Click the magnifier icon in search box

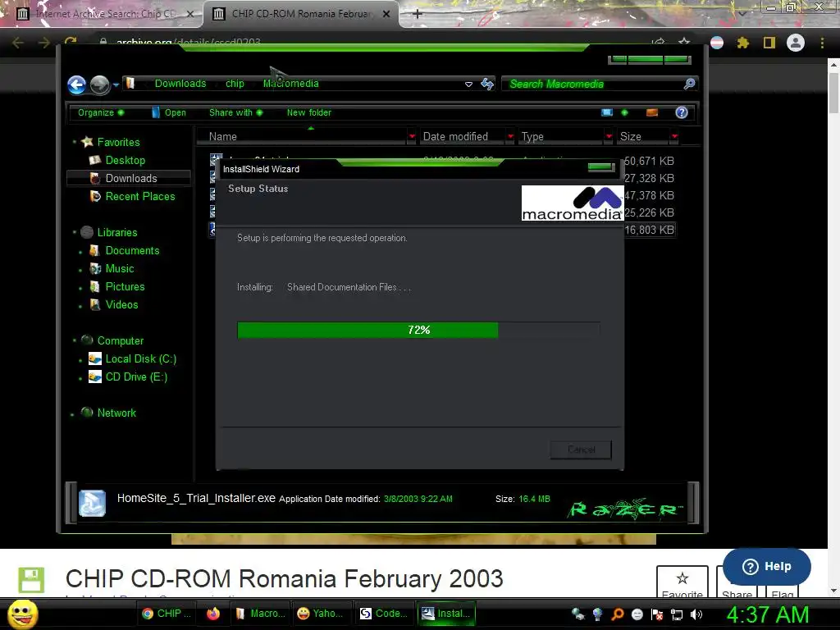click(689, 84)
